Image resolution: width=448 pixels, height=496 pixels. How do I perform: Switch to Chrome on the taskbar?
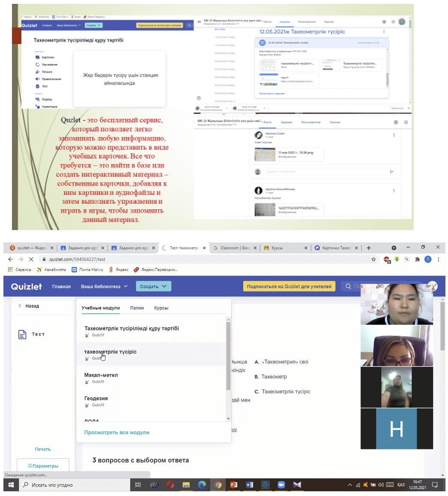pyautogui.click(x=218, y=484)
